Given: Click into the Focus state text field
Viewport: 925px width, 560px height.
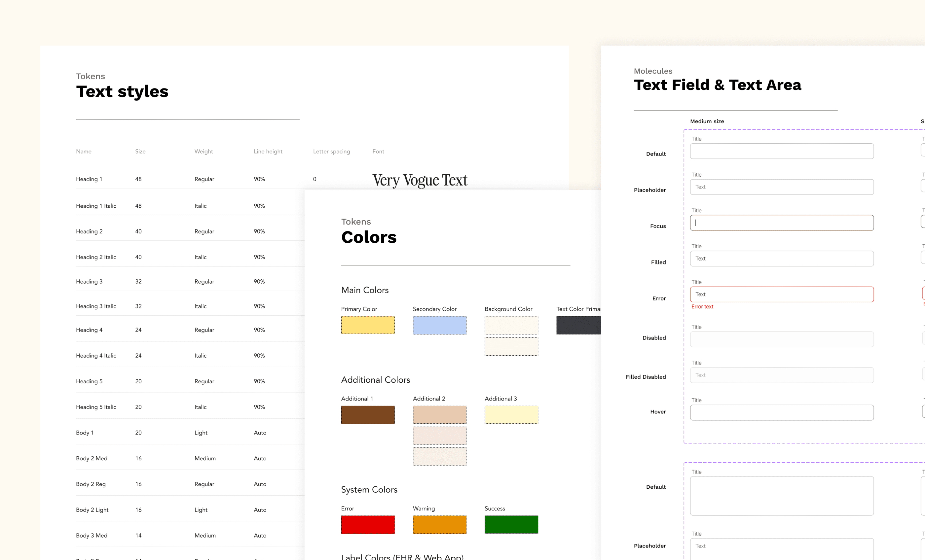Looking at the screenshot, I should click(x=782, y=223).
